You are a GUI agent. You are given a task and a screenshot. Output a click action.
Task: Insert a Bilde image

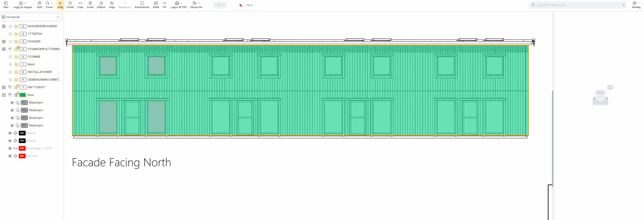tap(156, 5)
